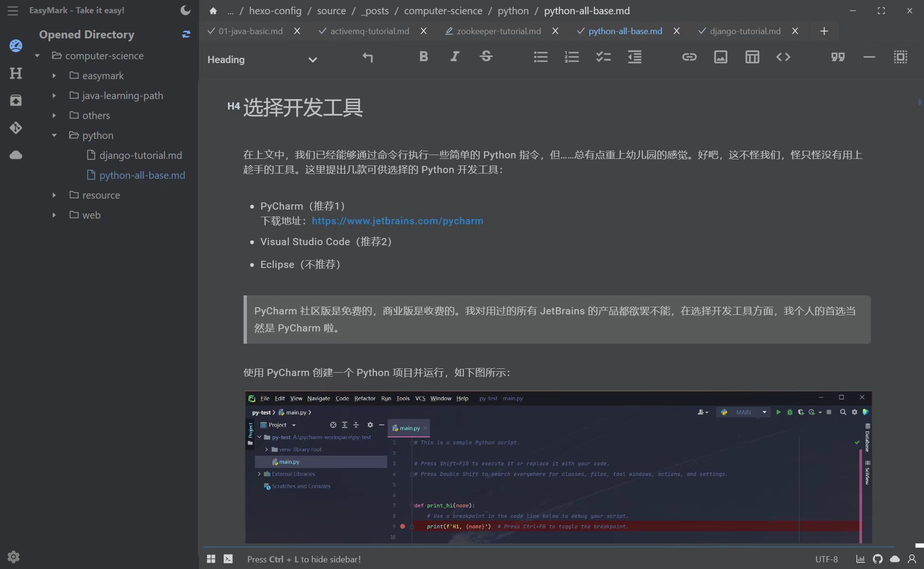Insert a task checklist
This screenshot has width=924, height=569.
tap(603, 57)
